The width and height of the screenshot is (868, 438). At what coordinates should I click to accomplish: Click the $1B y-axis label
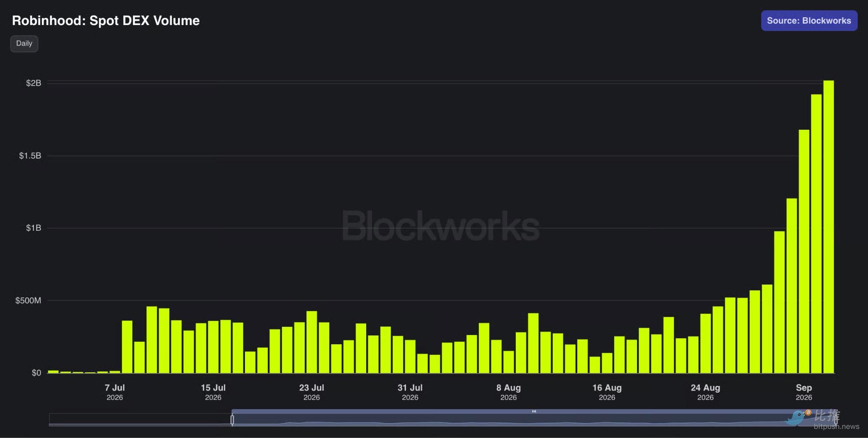[x=33, y=228]
